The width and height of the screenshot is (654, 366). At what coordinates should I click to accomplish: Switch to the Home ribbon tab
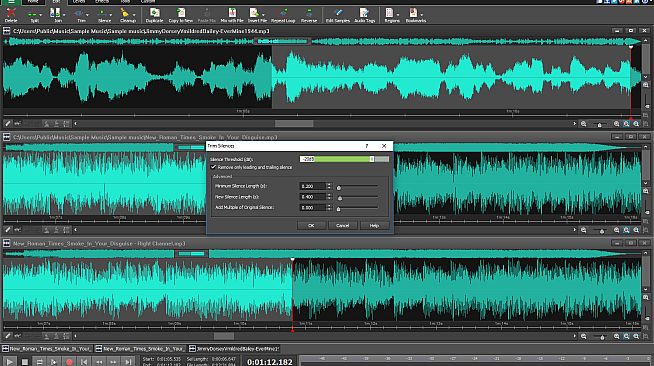pyautogui.click(x=33, y=2)
